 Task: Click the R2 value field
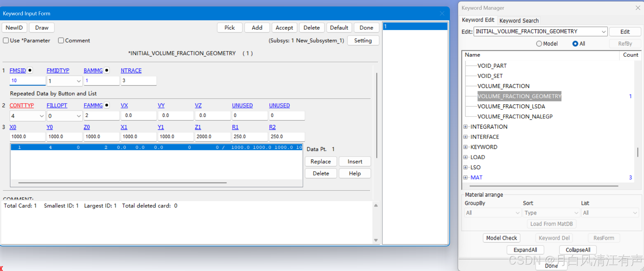(x=287, y=137)
